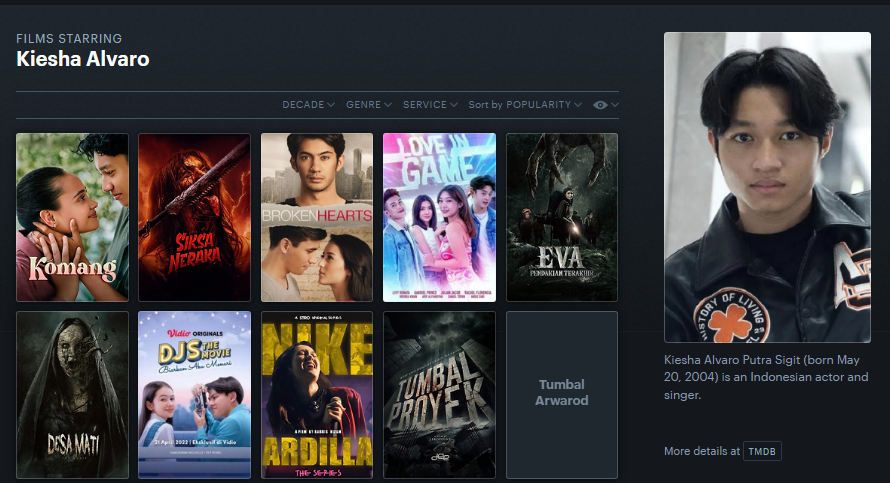This screenshot has width=890, height=483.
Task: Open the Tumbal Proyek film poster
Action: point(439,395)
